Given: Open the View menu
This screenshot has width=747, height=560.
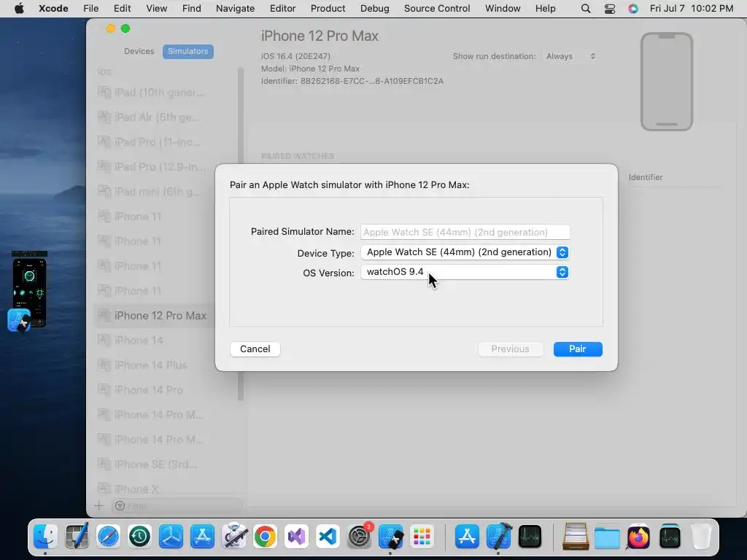Looking at the screenshot, I should 156,9.
